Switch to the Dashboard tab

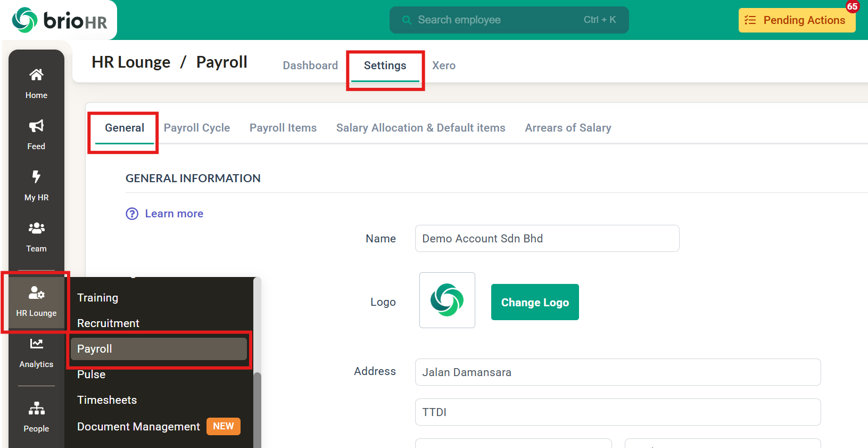310,66
